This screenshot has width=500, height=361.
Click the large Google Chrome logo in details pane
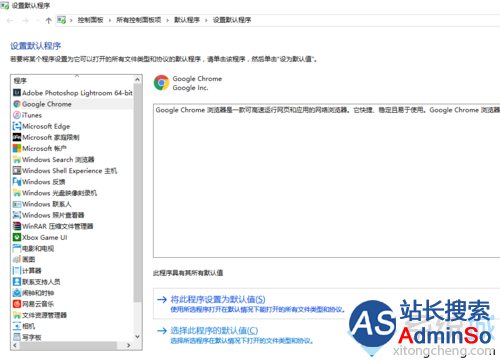click(162, 83)
